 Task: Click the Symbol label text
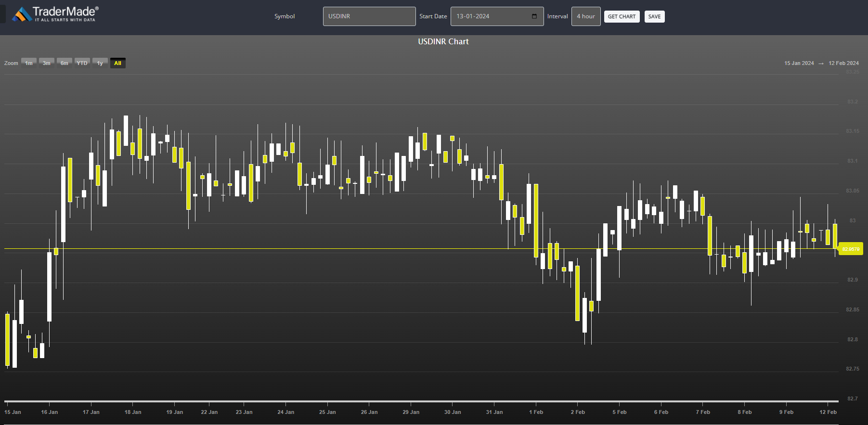285,16
